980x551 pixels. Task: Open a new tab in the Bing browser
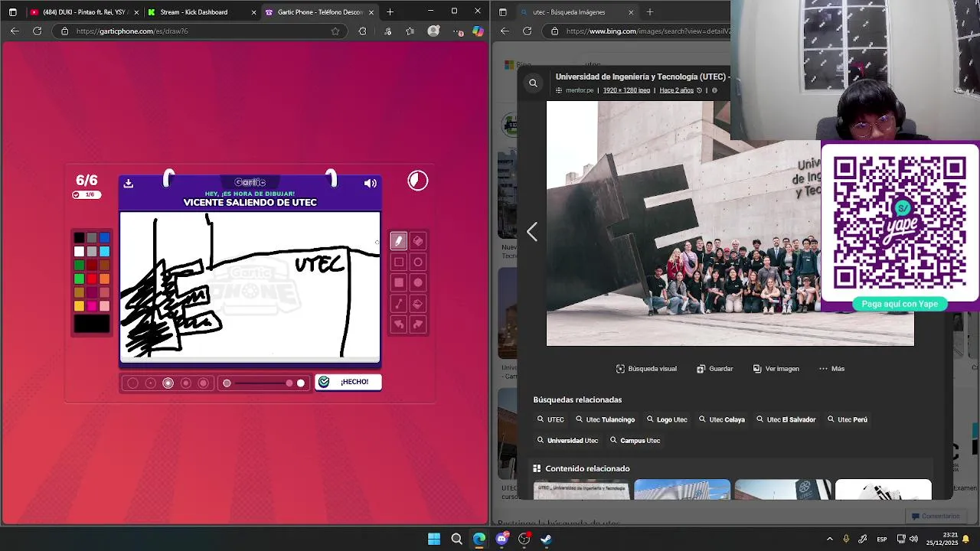click(x=649, y=12)
